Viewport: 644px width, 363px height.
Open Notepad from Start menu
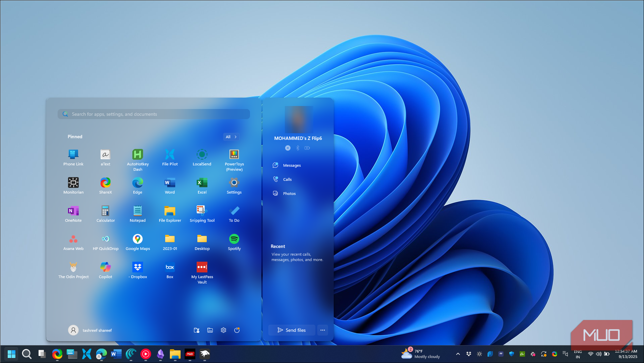pos(138,214)
